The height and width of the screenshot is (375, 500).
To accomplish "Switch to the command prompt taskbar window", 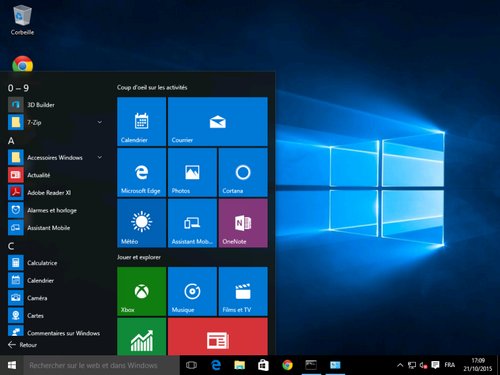I will (x=311, y=365).
